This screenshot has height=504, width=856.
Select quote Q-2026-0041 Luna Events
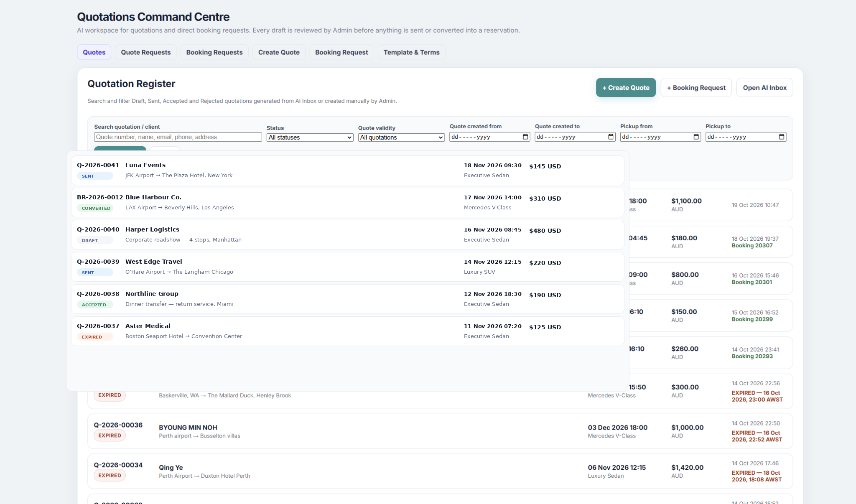point(348,171)
